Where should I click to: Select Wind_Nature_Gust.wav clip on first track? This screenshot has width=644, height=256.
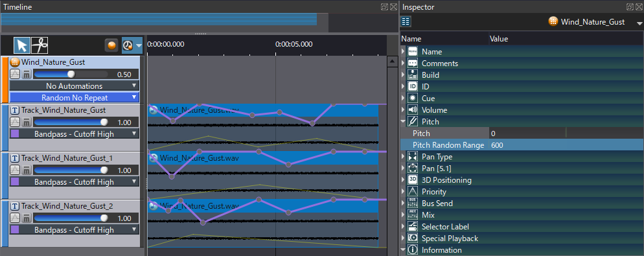(263, 110)
